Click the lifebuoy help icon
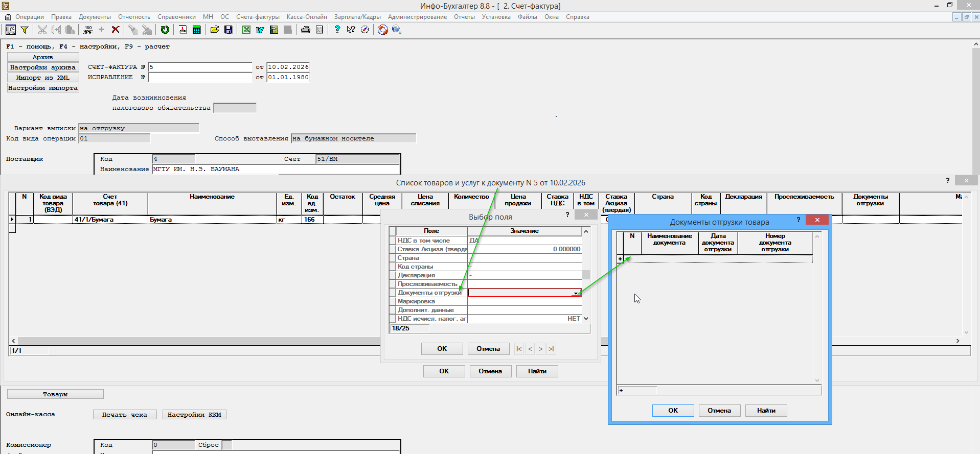 pos(382,30)
